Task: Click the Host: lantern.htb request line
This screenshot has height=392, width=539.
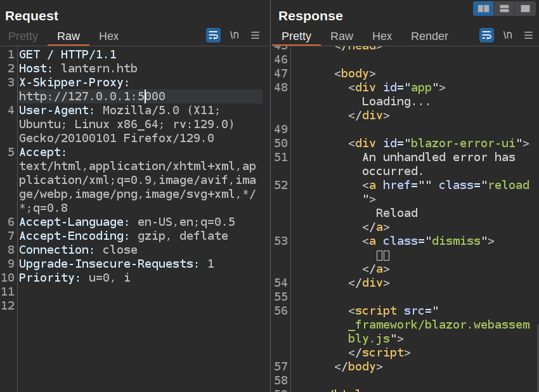Action: [78, 69]
